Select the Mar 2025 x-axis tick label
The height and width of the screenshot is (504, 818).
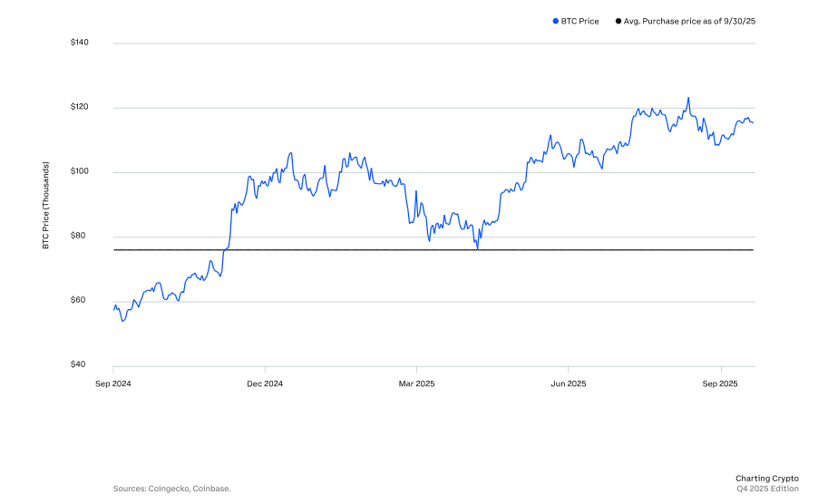416,383
